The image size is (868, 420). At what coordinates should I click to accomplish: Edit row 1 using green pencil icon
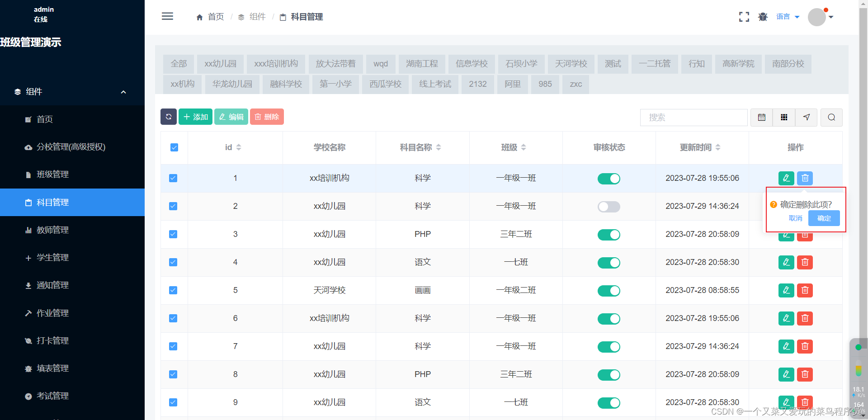(786, 178)
